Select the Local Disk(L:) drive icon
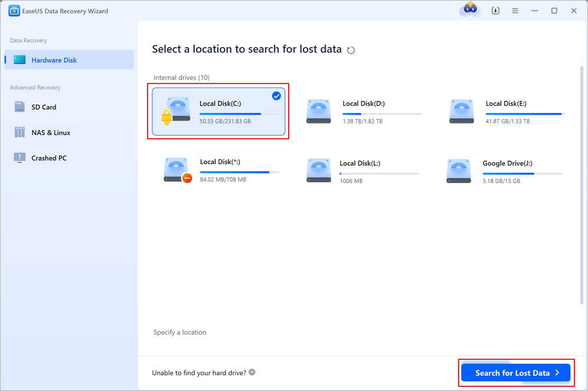The width and height of the screenshot is (588, 391). click(x=318, y=170)
